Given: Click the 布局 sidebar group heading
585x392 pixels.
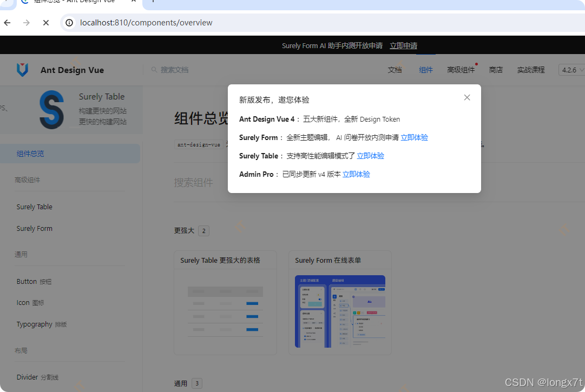Looking at the screenshot, I should pos(21,351).
